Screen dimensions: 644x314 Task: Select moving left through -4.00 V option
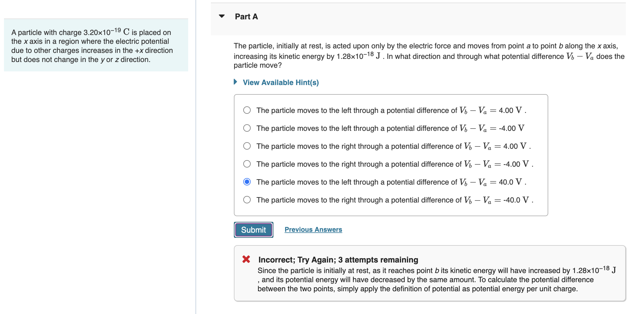[x=247, y=128]
